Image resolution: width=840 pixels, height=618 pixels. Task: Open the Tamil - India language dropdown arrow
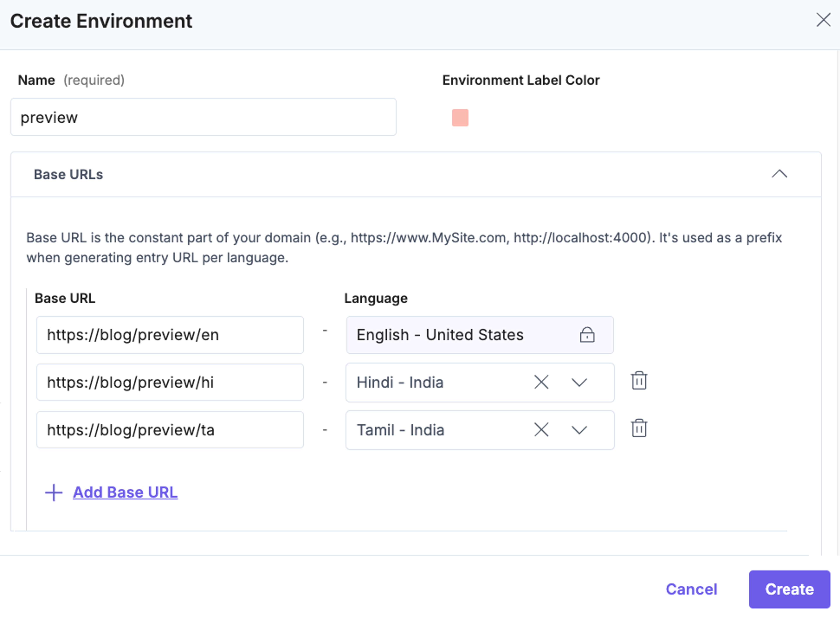tap(579, 430)
